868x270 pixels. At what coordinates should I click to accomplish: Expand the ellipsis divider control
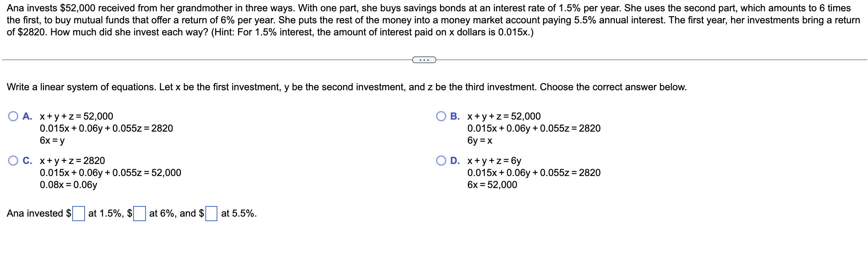(x=423, y=59)
